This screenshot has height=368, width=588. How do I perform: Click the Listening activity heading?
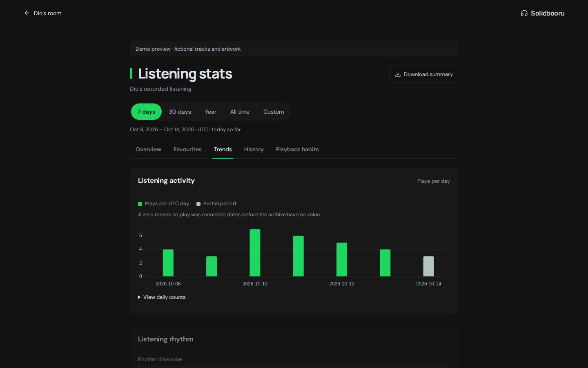[x=166, y=181]
